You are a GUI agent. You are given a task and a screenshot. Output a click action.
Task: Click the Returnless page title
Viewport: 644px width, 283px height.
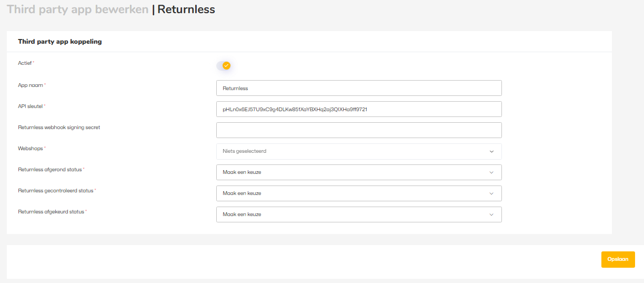(x=186, y=9)
